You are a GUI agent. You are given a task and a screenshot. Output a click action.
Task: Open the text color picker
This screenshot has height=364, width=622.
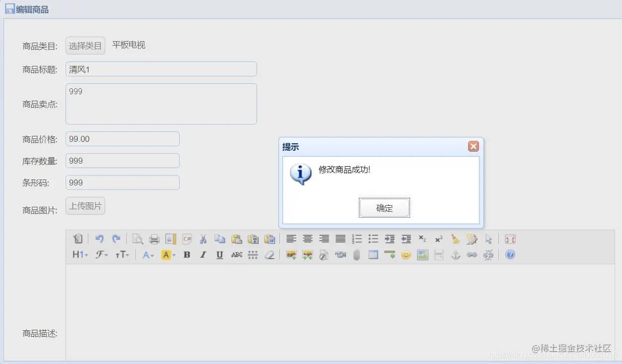coord(148,255)
